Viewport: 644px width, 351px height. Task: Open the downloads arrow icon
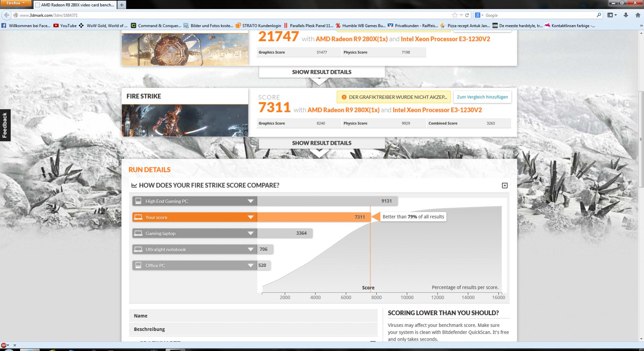(x=626, y=15)
